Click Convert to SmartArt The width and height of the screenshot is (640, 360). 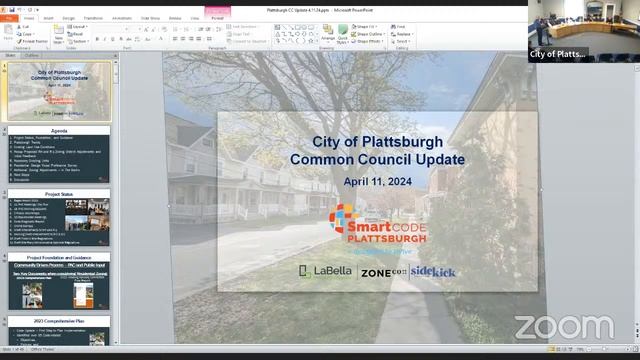247,41
